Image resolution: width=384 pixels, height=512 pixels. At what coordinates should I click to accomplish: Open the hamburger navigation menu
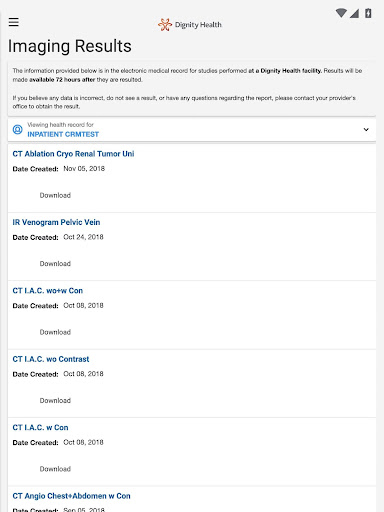click(x=14, y=22)
